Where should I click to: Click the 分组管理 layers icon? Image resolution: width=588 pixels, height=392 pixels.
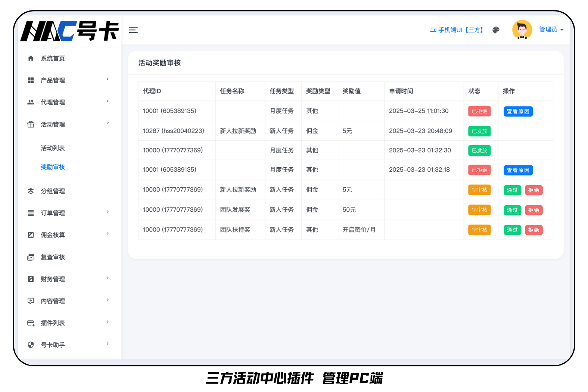(31, 191)
